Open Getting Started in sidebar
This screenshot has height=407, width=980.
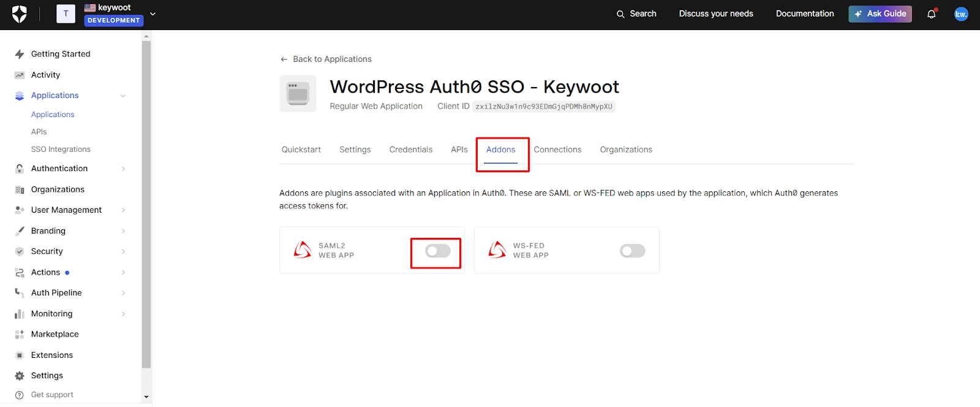(61, 54)
